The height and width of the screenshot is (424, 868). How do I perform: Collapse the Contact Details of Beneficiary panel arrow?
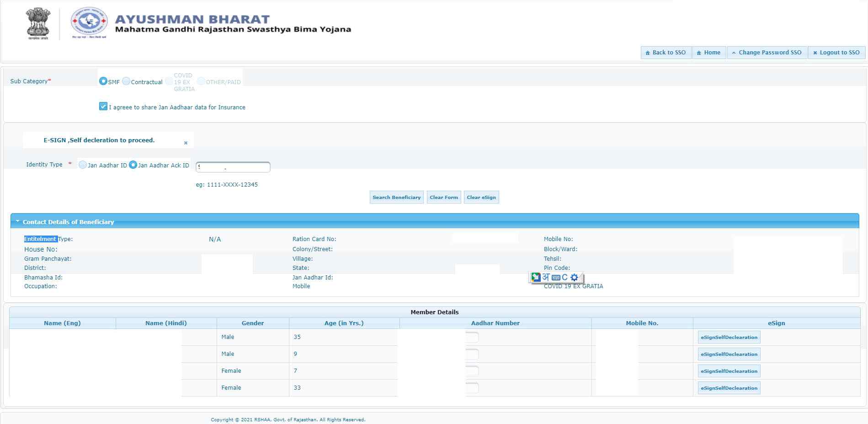point(17,221)
